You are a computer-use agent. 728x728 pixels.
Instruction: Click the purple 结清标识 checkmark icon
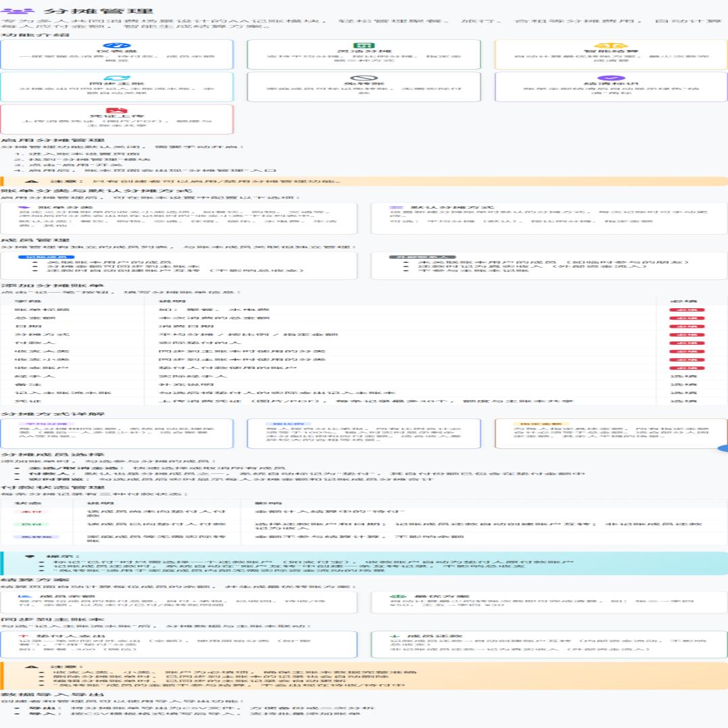[611, 78]
